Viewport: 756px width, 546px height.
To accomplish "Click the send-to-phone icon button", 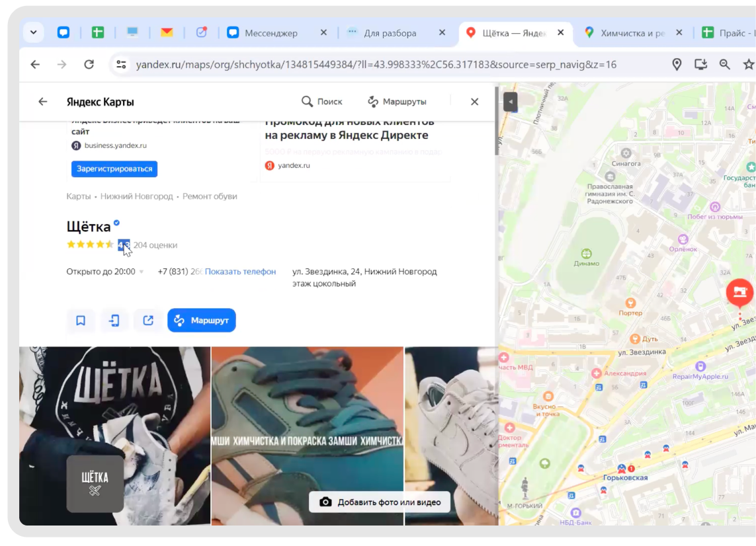I will click(114, 321).
